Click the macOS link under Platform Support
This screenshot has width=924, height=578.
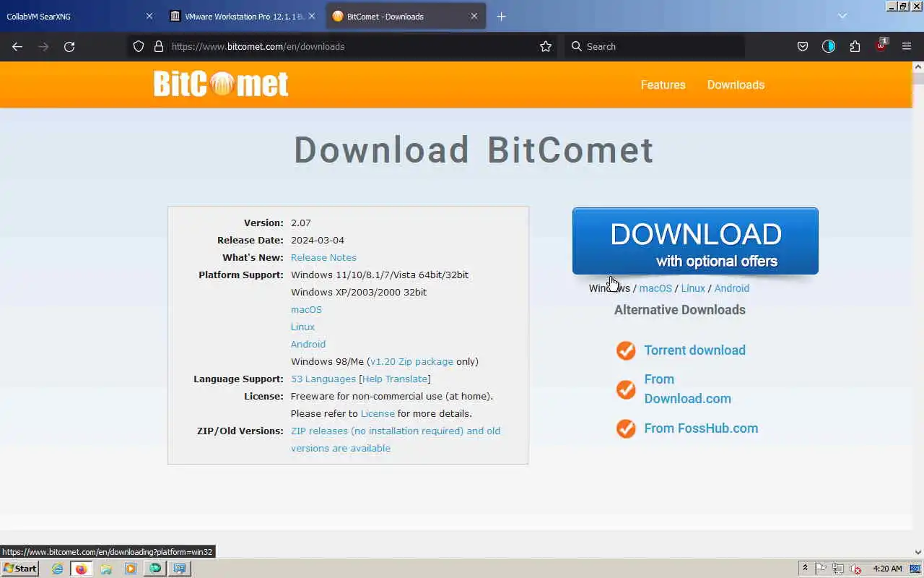[x=306, y=309]
